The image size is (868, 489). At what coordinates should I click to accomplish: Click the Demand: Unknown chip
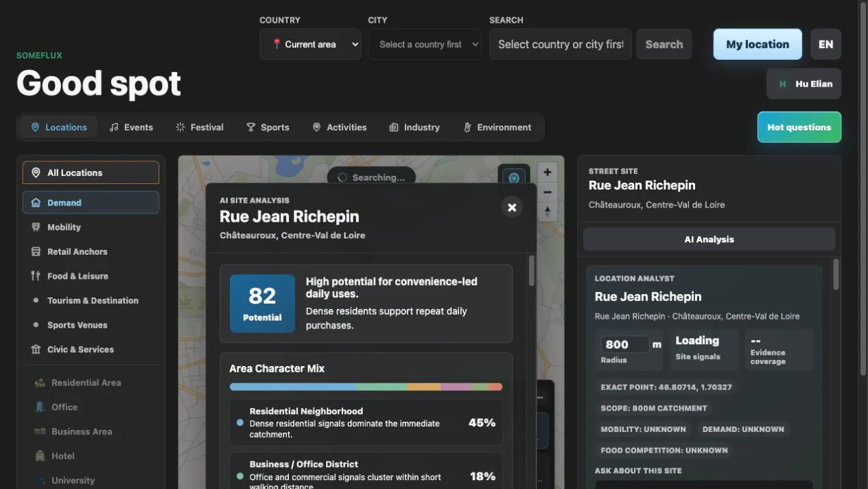743,429
